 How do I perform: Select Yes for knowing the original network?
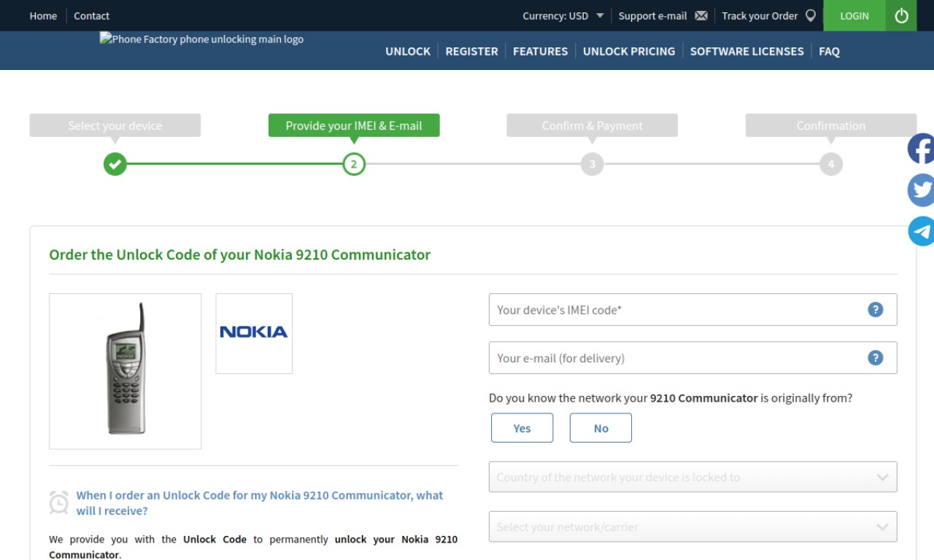[x=522, y=428]
